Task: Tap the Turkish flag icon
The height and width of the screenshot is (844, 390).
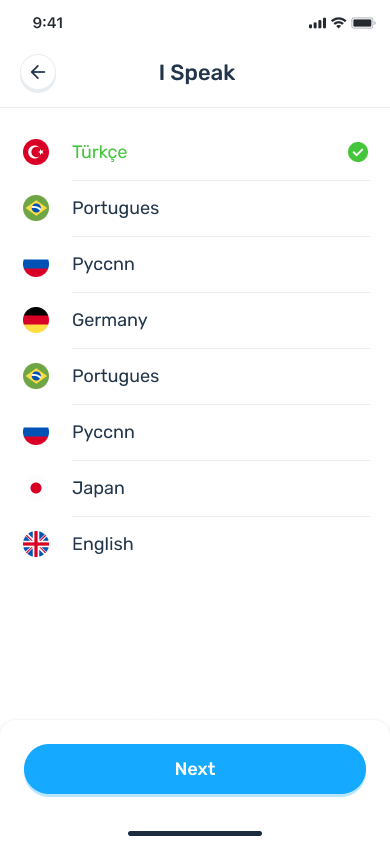Action: tap(36, 152)
